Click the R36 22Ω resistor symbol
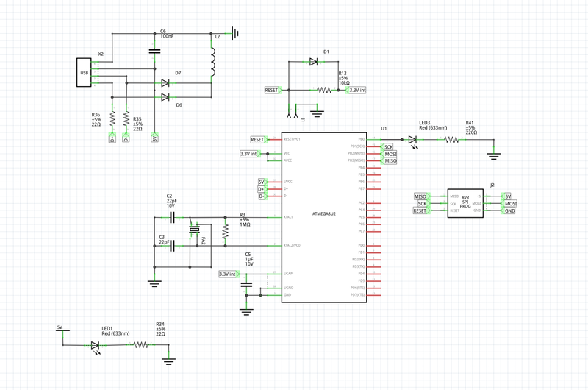Screen dimensions: 588x390 coord(112,118)
